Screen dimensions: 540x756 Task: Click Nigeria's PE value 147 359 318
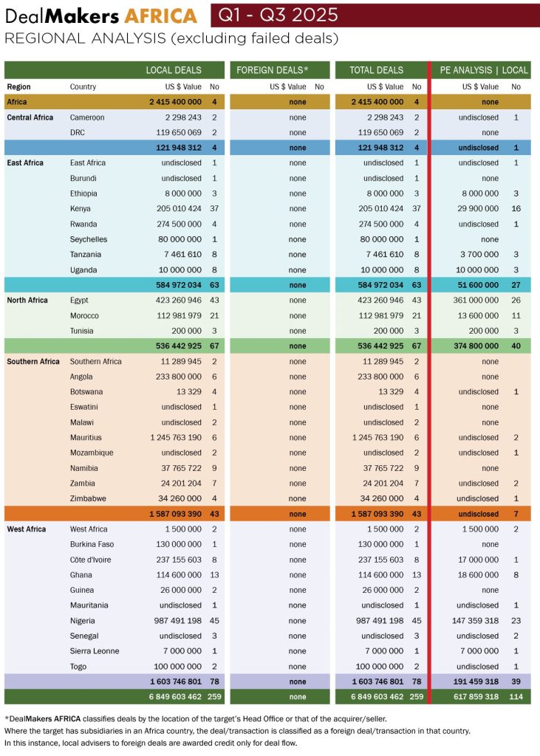(x=475, y=621)
